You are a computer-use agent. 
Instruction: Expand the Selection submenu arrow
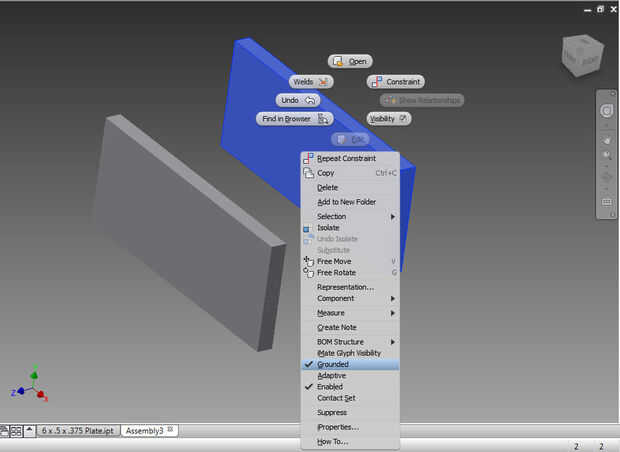pyautogui.click(x=393, y=216)
